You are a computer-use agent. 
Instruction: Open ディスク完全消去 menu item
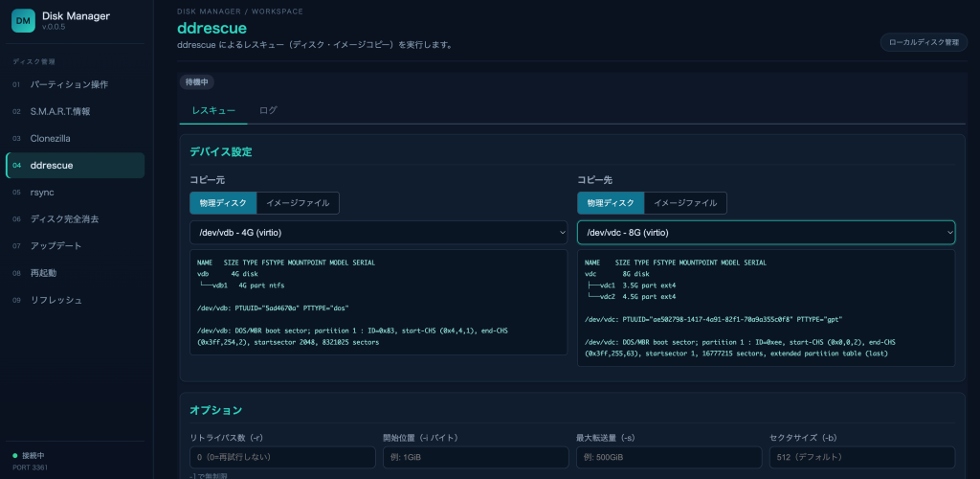pyautogui.click(x=75, y=218)
